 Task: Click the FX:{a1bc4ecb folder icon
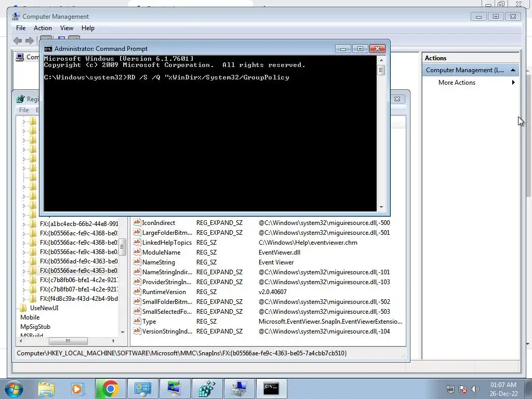(33, 224)
